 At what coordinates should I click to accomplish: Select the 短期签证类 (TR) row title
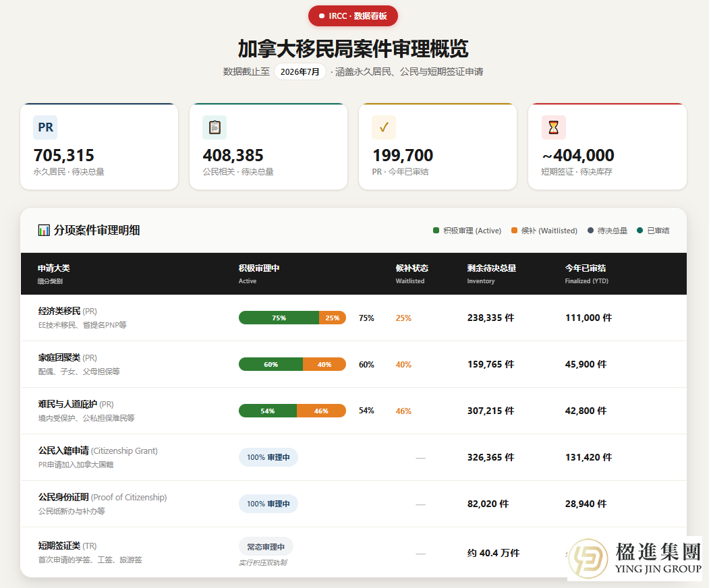pyautogui.click(x=67, y=546)
